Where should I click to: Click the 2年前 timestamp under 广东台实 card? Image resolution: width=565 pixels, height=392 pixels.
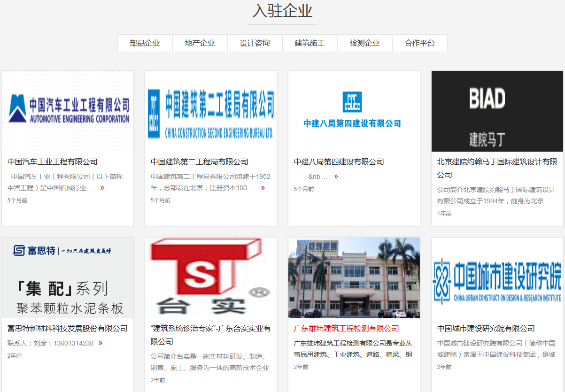158,380
